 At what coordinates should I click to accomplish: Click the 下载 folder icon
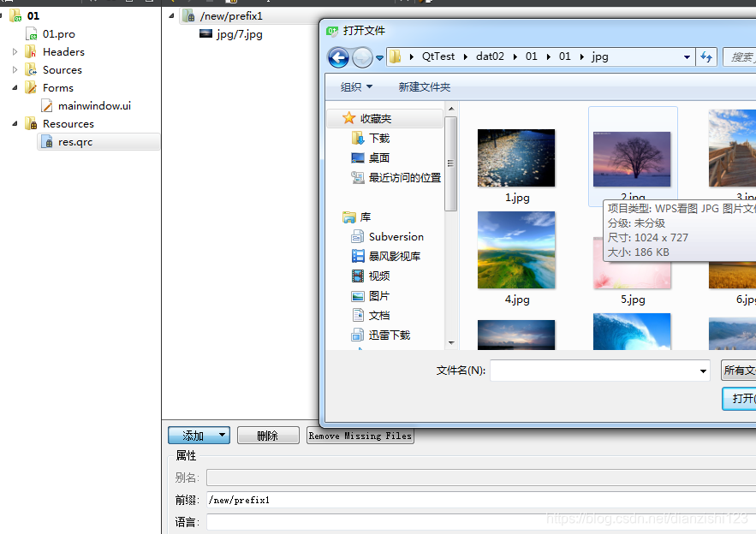pyautogui.click(x=358, y=139)
